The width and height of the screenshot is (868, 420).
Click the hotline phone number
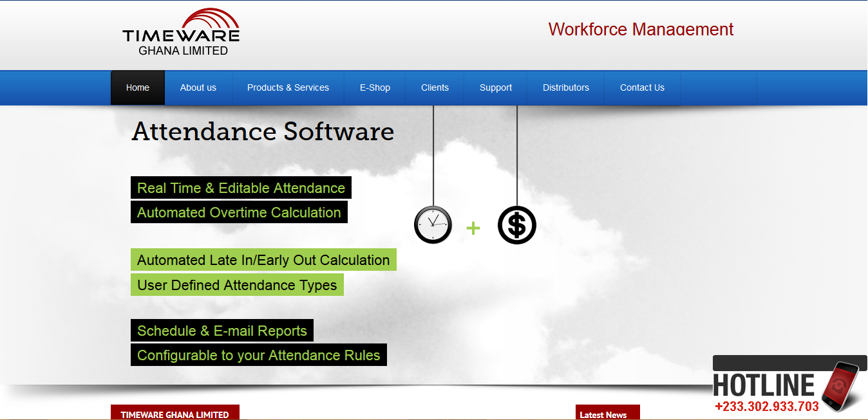pos(766,406)
